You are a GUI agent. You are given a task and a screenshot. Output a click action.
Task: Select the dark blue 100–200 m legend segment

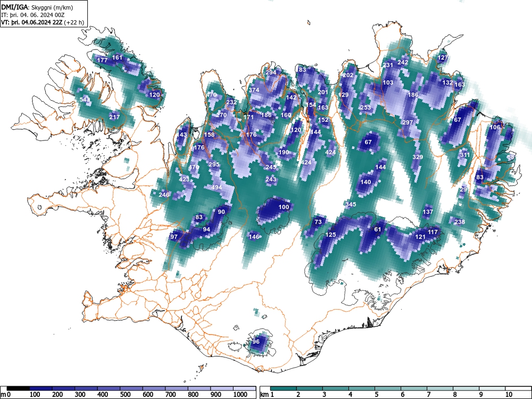click(41, 388)
